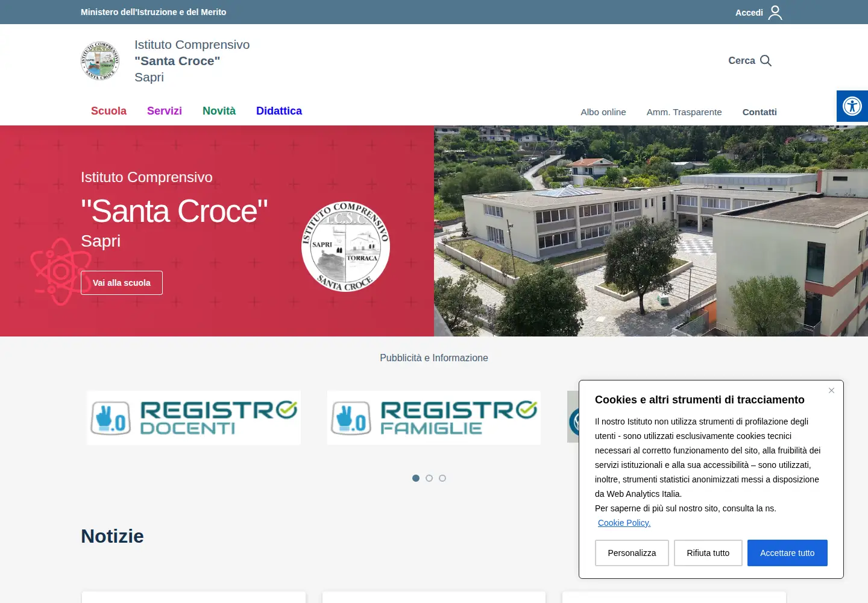868x603 pixels.
Task: Accept all cookies with Accettare tutto
Action: pyautogui.click(x=787, y=553)
